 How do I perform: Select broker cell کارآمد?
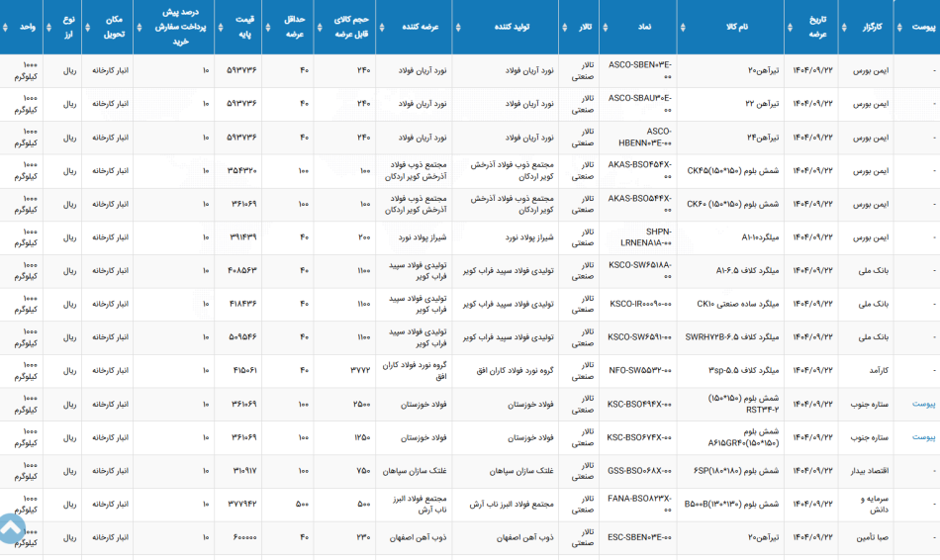(x=879, y=371)
